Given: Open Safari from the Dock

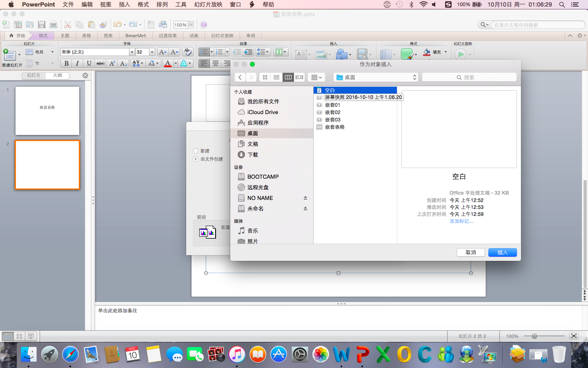Looking at the screenshot, I should coord(70,354).
